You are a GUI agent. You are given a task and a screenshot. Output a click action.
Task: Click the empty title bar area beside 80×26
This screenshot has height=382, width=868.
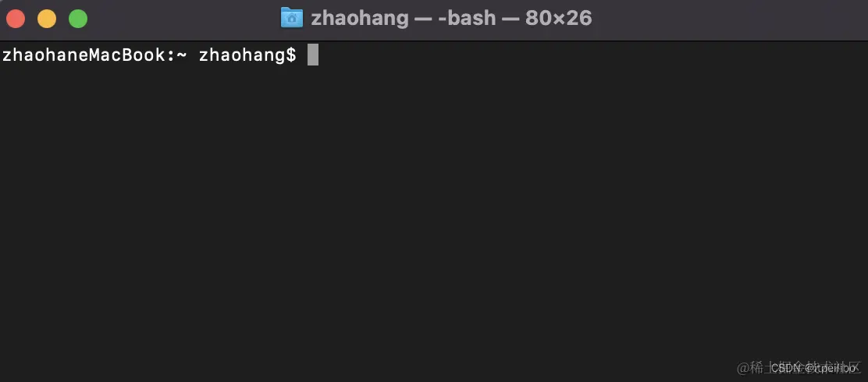coord(720,19)
